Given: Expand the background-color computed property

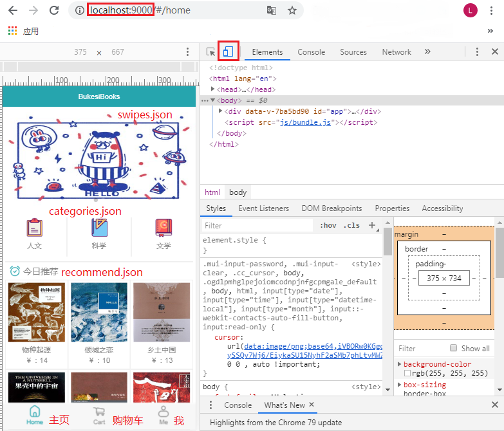Looking at the screenshot, I should pyautogui.click(x=399, y=364).
